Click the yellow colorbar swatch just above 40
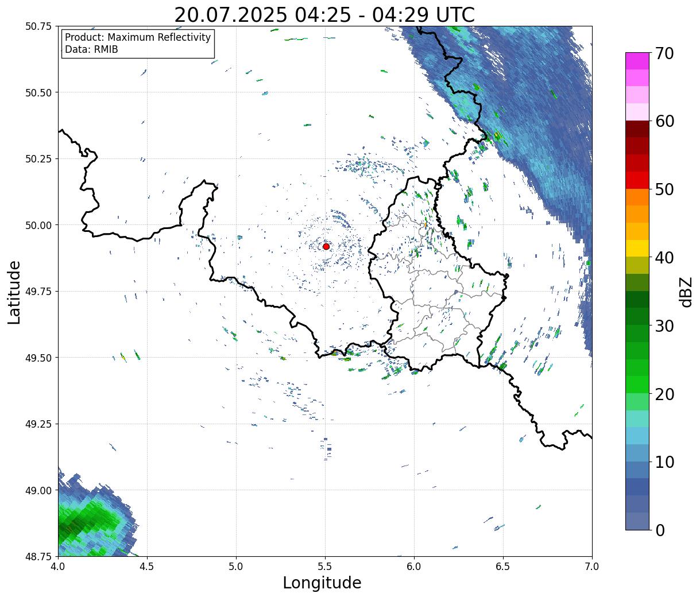Screen dimensions: 700x597 click(637, 249)
